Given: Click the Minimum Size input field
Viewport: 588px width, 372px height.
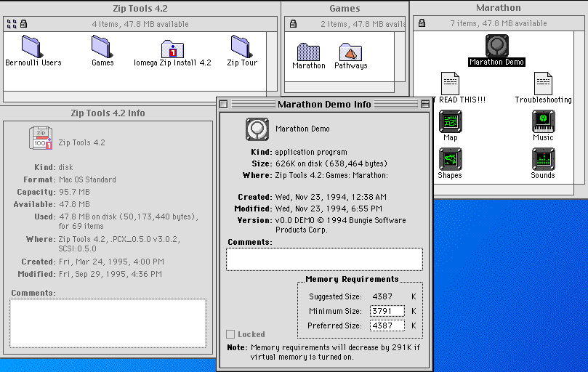Looking at the screenshot, I should (x=387, y=311).
